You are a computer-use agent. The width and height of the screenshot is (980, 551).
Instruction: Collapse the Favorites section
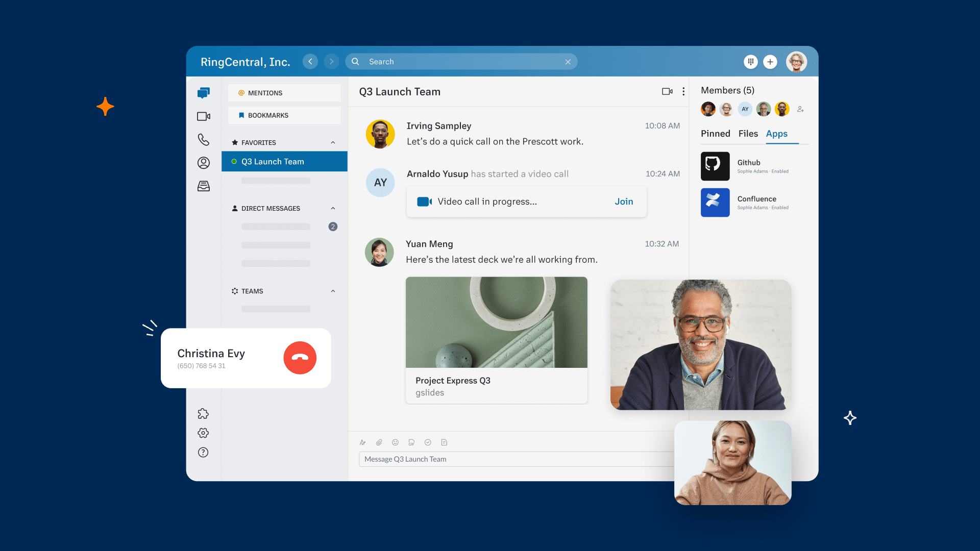point(333,142)
